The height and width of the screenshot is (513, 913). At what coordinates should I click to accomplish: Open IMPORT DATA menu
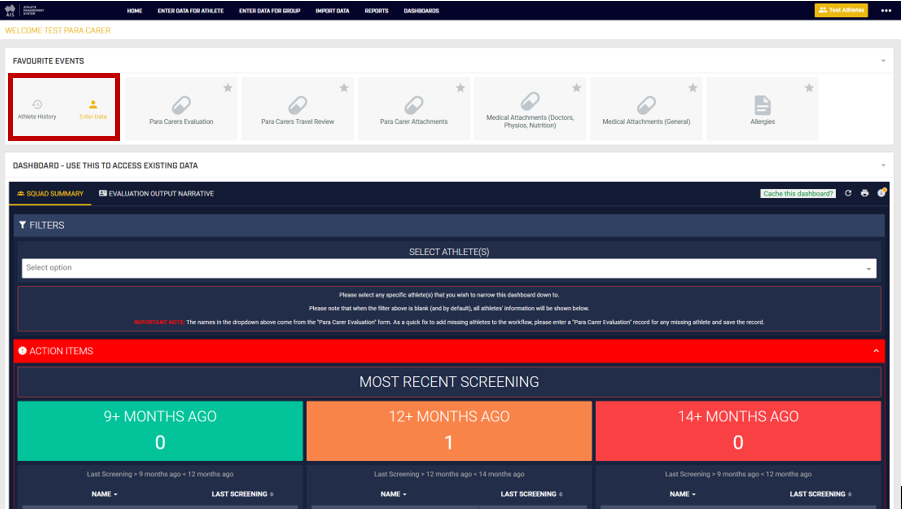(332, 10)
